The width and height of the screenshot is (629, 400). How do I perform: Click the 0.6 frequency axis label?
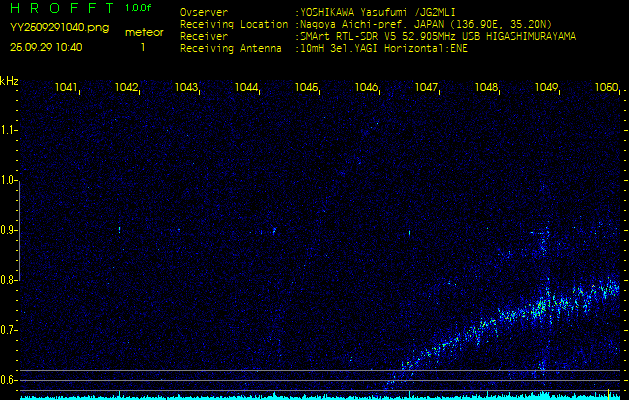click(x=9, y=380)
